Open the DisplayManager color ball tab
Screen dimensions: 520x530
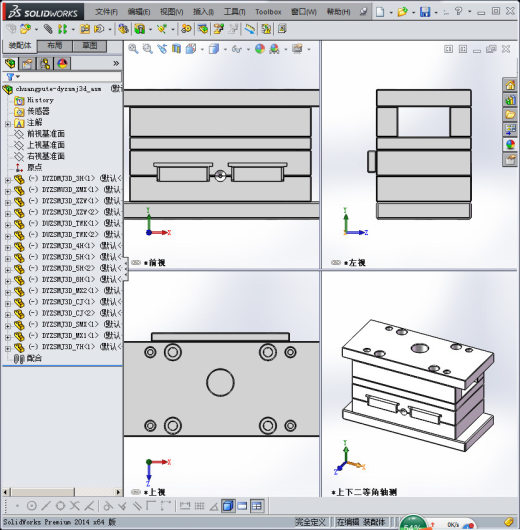62,63
